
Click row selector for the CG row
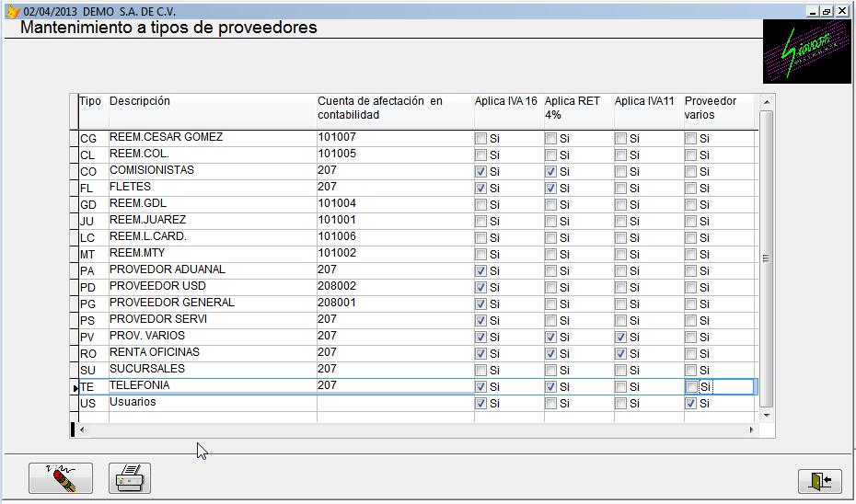click(74, 138)
